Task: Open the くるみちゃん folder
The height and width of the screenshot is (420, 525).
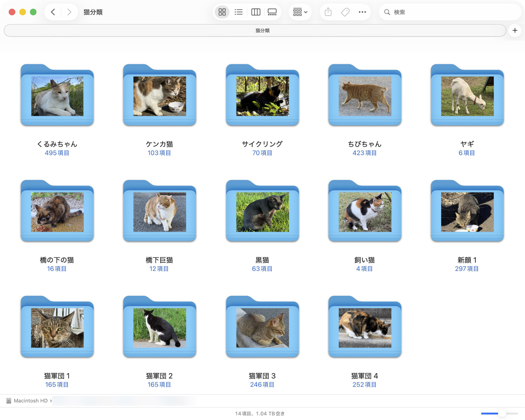Action: [x=57, y=96]
